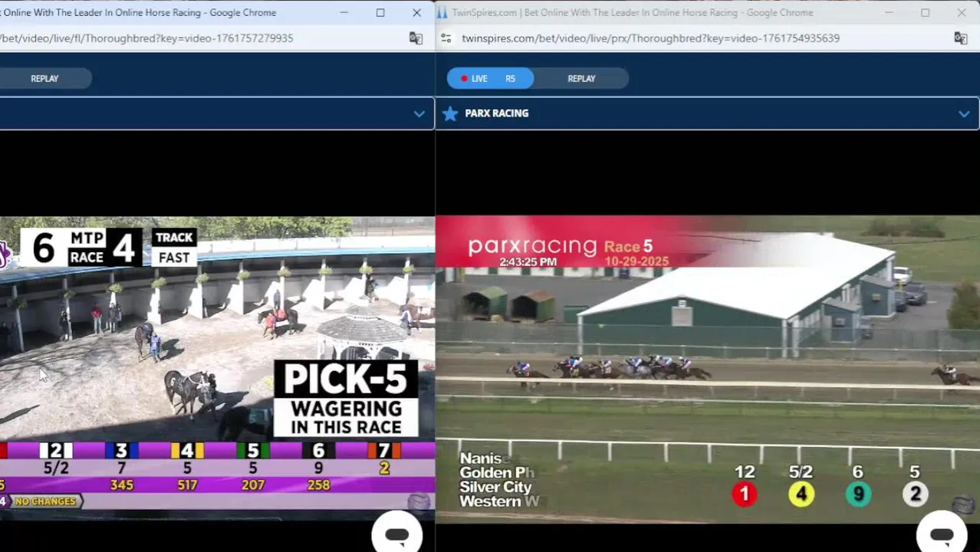Expand the track dropdown in left window
The height and width of the screenshot is (552, 980).
[419, 113]
